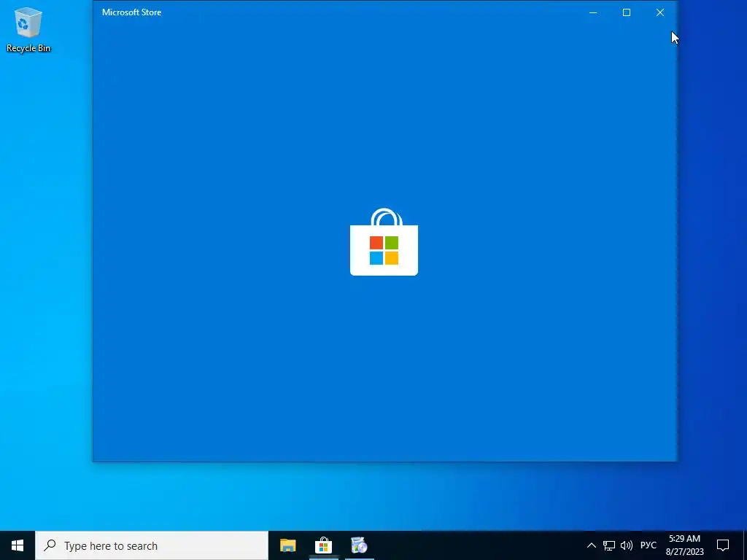747x560 pixels.
Task: Open File Explorer from the taskbar
Action: (287, 545)
